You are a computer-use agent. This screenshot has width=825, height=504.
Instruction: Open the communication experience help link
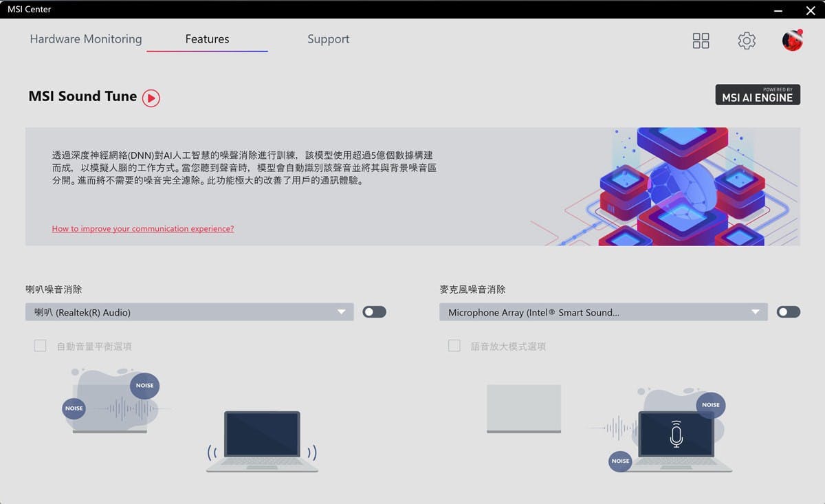coord(143,228)
